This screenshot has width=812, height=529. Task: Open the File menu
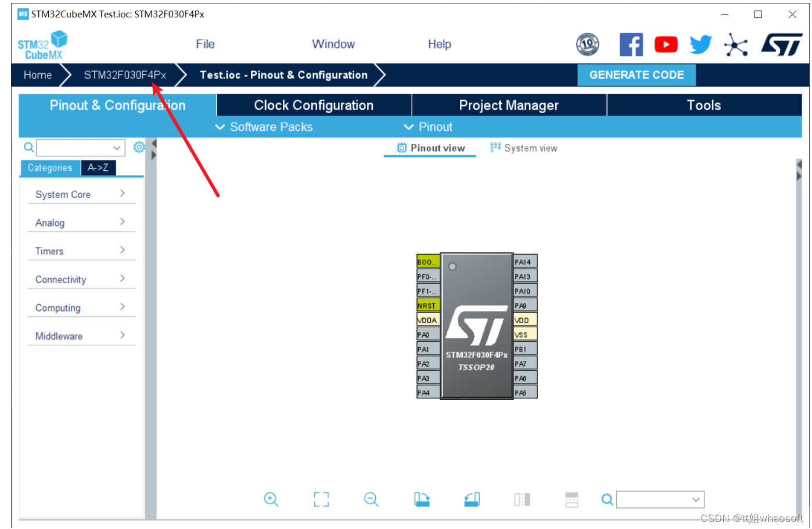pos(205,44)
